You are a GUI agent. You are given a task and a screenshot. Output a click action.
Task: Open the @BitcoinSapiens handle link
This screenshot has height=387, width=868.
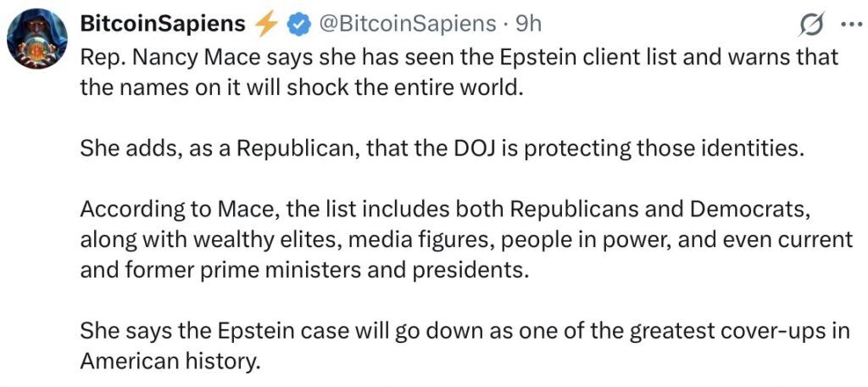click(x=406, y=25)
